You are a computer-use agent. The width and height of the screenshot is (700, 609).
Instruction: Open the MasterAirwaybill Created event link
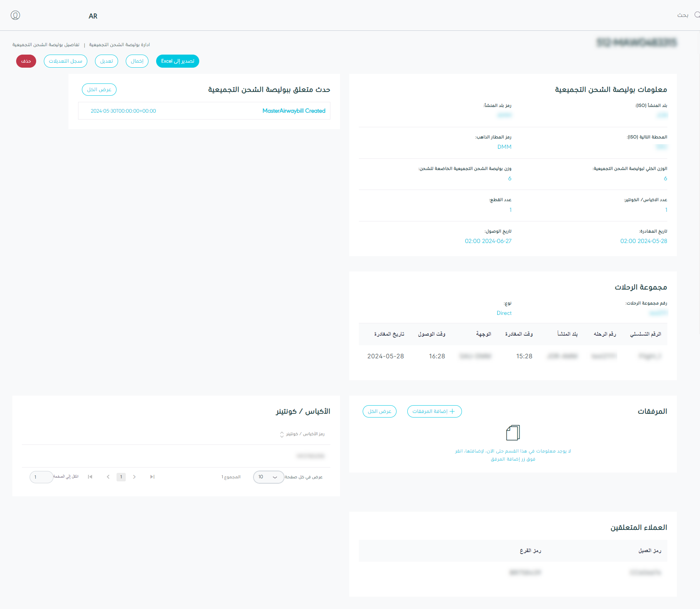coord(294,111)
